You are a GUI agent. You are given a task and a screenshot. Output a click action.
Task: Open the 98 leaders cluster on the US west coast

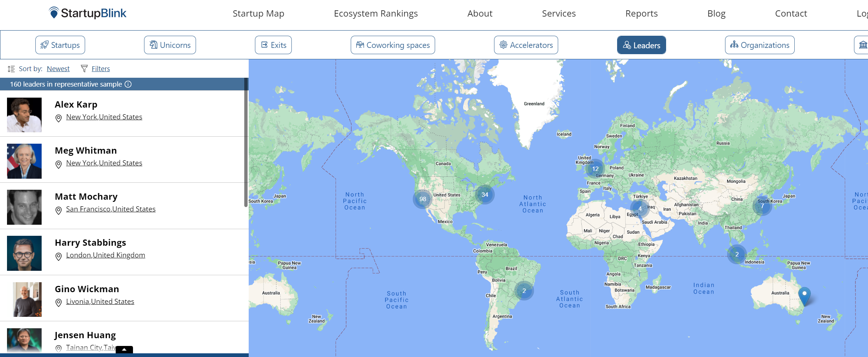422,199
